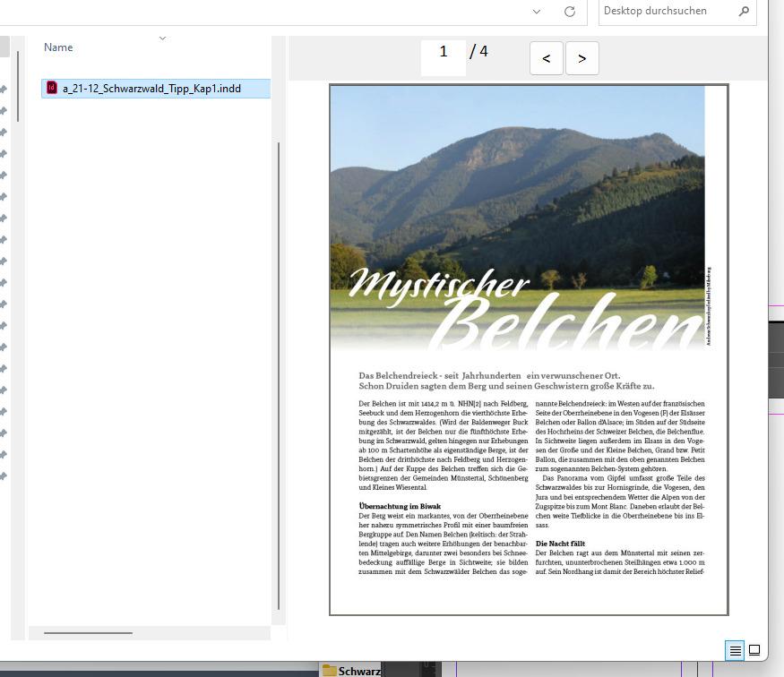This screenshot has width=784, height=677.
Task: Switch to details view layout
Action: [735, 651]
